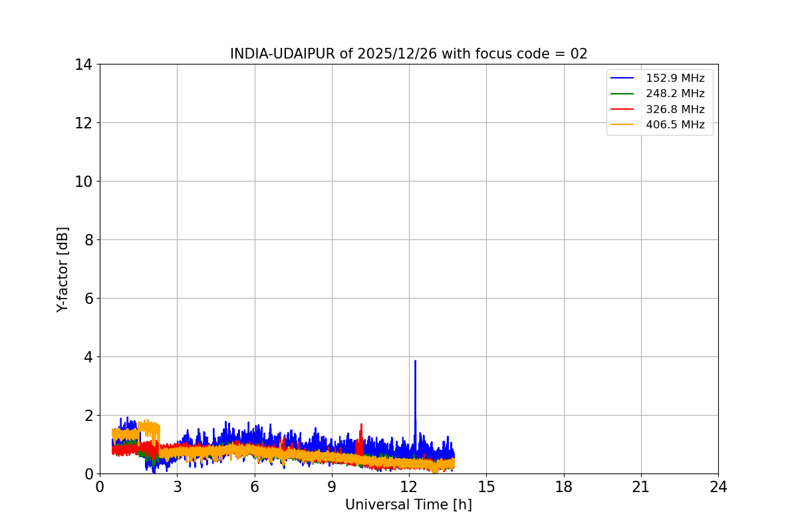This screenshot has height=532, width=798.
Task: Click the x-axis tick label 9
Action: tap(332, 487)
